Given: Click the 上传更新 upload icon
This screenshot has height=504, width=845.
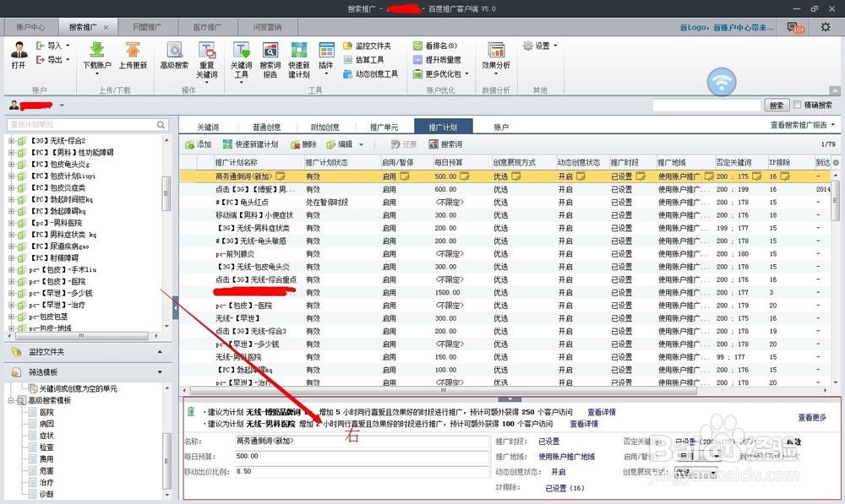Looking at the screenshot, I should coord(133,50).
